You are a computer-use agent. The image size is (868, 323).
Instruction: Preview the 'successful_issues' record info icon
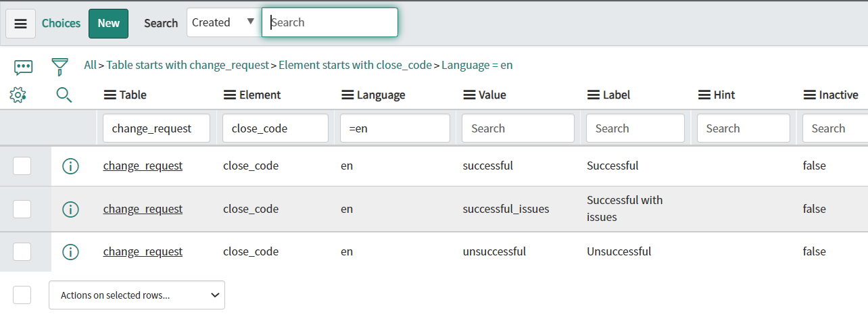coord(70,209)
